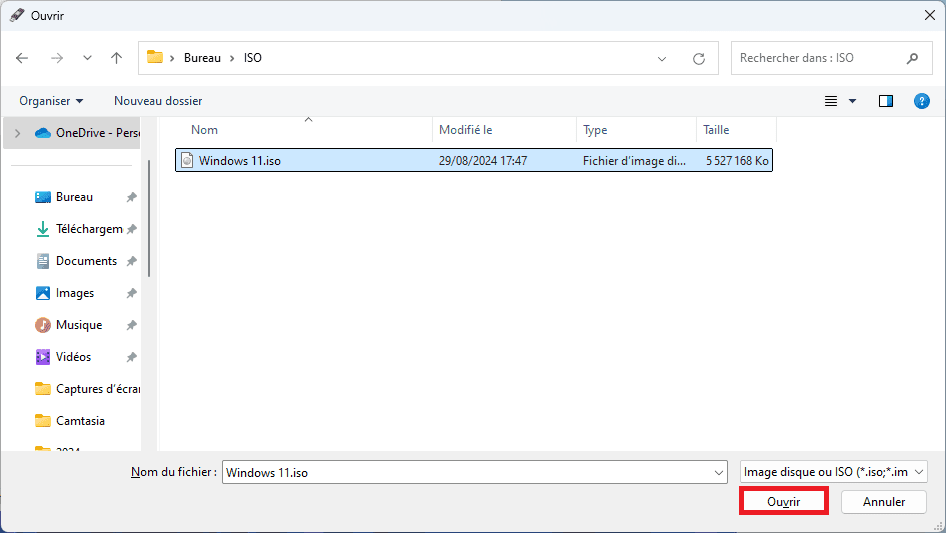The image size is (946, 533).
Task: Click the Annuler button
Action: (x=884, y=502)
